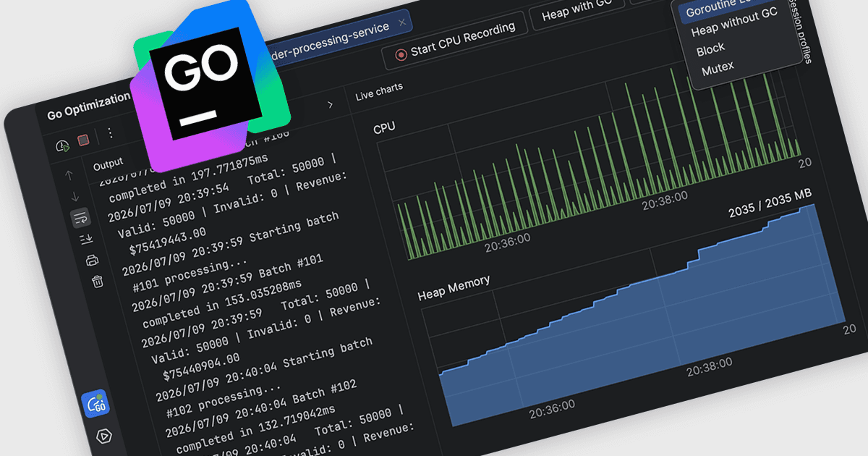Click the down arrow in Output gutter

click(x=75, y=196)
